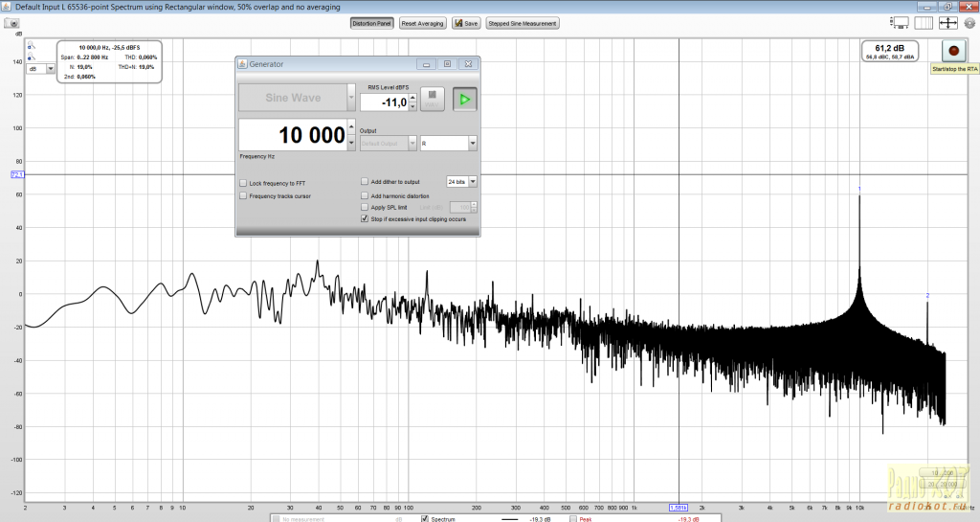
Task: Click the scrollbars toggle icon in the toolbar
Action: coord(899,22)
